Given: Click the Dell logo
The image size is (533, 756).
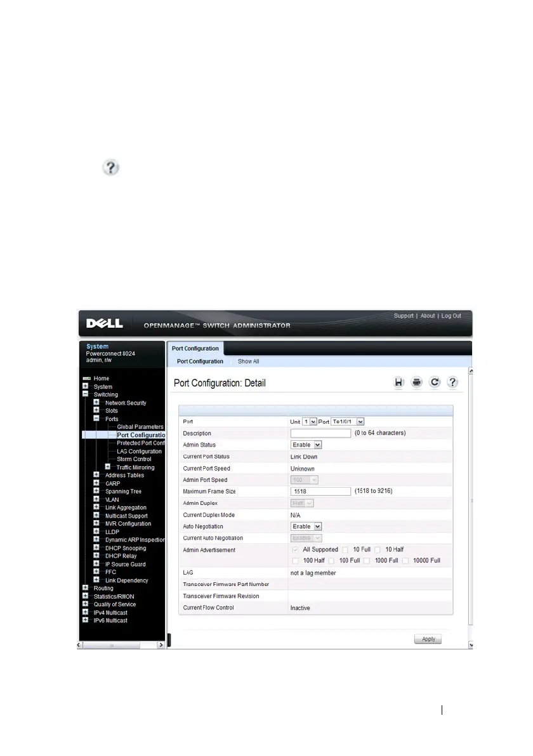Looking at the screenshot, I should coord(105,323).
